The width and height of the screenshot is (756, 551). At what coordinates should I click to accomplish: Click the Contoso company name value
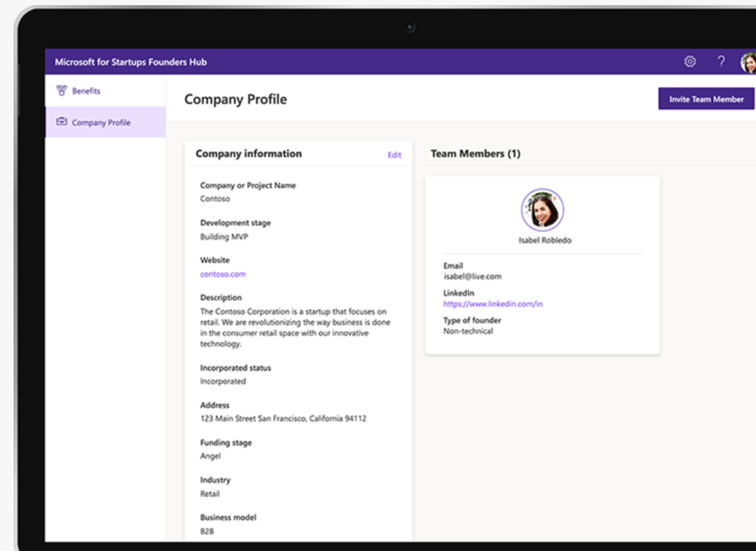coord(215,199)
